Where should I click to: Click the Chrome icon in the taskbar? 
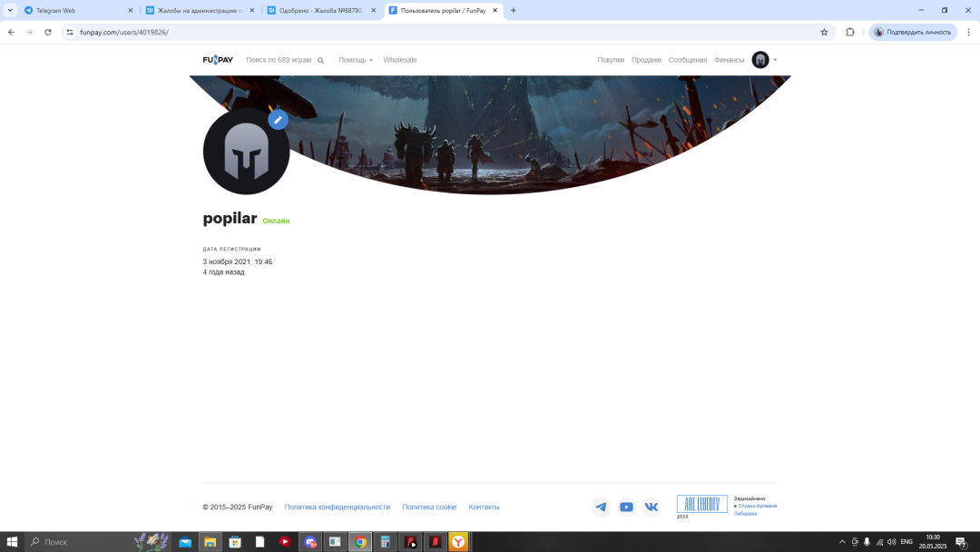(360, 542)
